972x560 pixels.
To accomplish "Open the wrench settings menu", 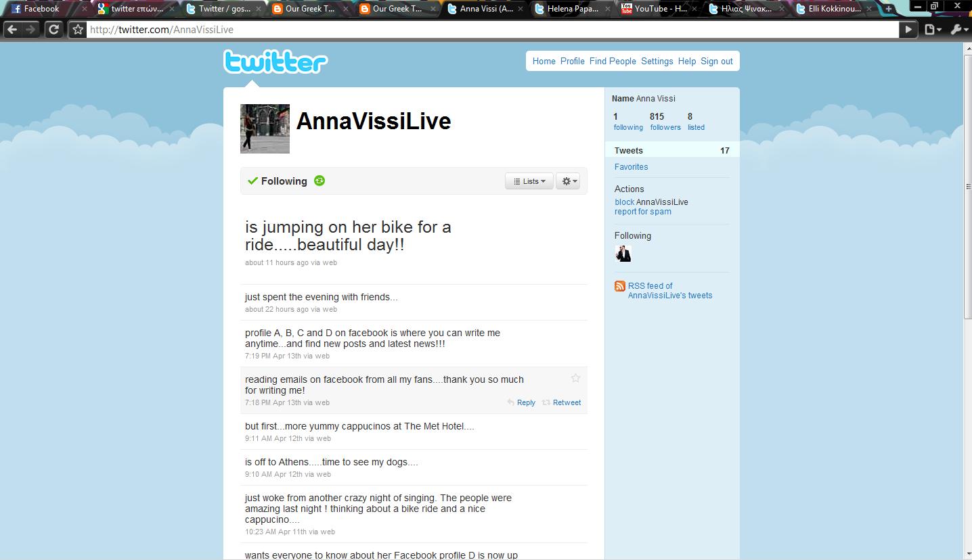I will (x=958, y=30).
